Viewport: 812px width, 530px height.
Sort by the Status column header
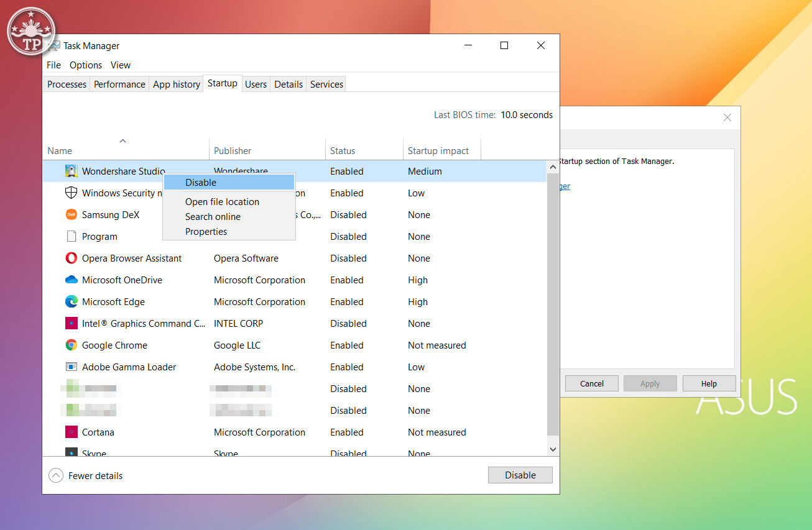tap(364, 150)
